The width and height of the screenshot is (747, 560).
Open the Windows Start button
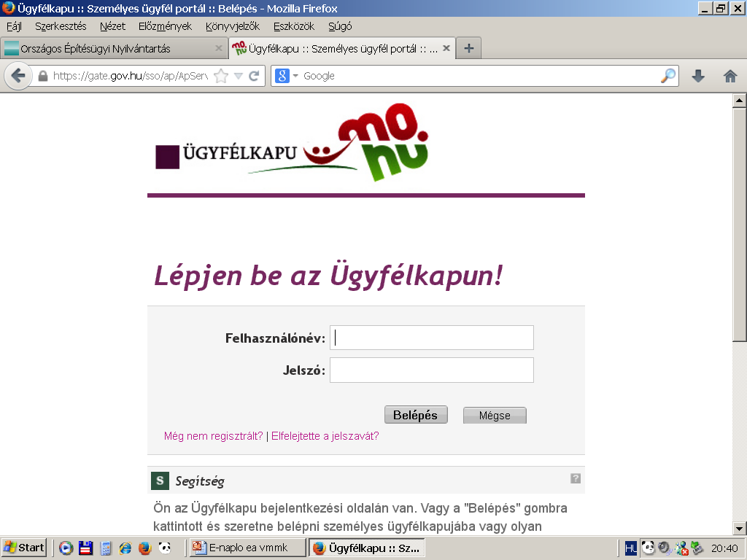(24, 548)
